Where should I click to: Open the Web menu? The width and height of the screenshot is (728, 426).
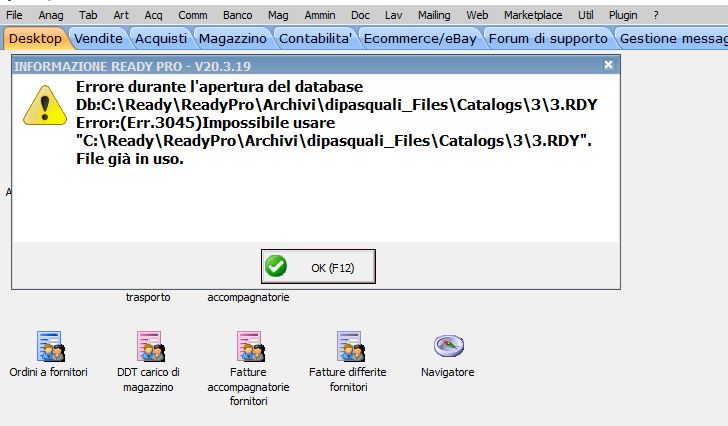coord(477,15)
